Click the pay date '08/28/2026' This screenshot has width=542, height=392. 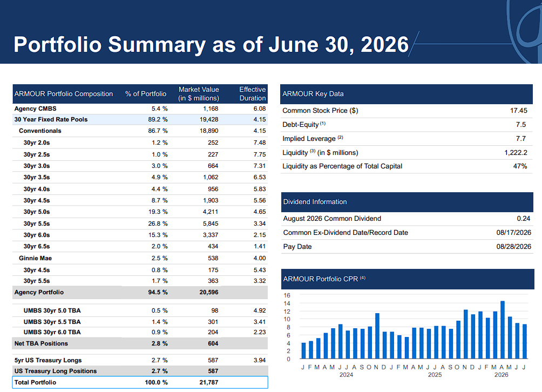[513, 246]
